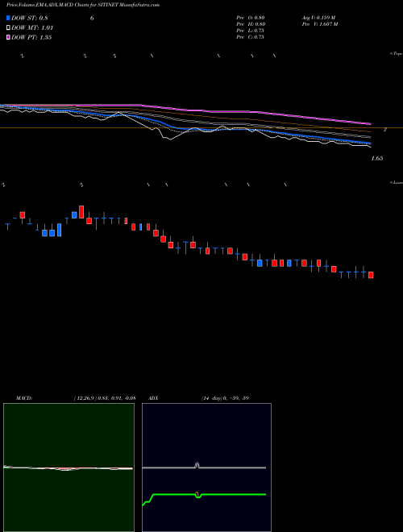This screenshot has width=403, height=532.
Task: Click the last red candlestick on the right
Action: point(371,275)
